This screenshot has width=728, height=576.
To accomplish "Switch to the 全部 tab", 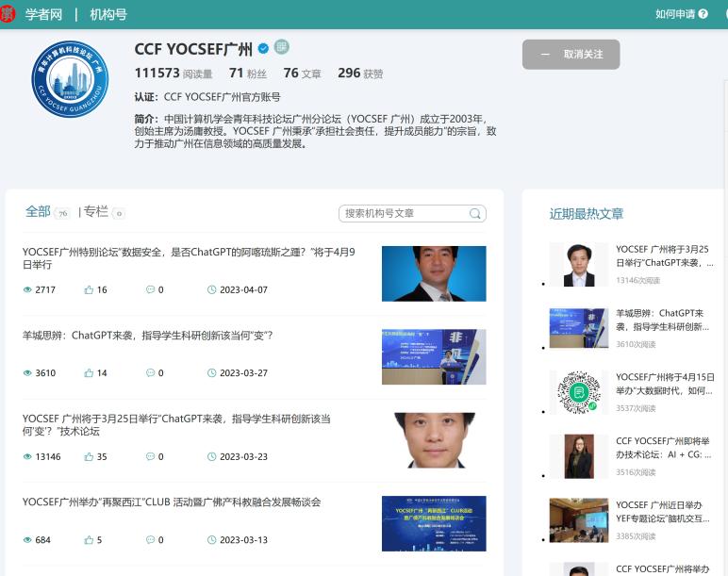I will 38,212.
